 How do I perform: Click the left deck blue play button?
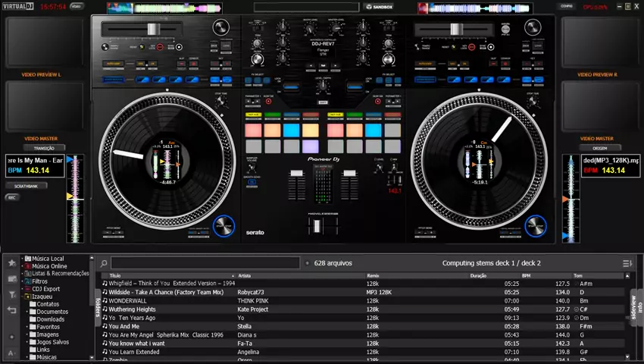click(224, 226)
